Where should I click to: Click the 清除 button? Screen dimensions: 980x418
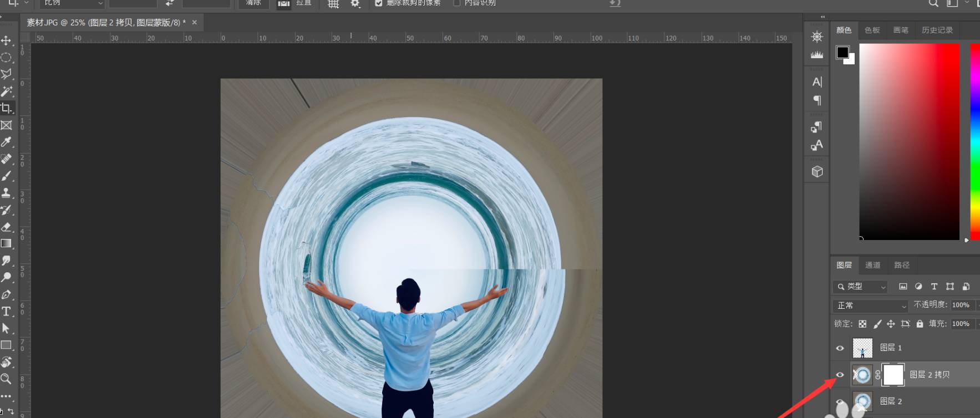(x=253, y=3)
